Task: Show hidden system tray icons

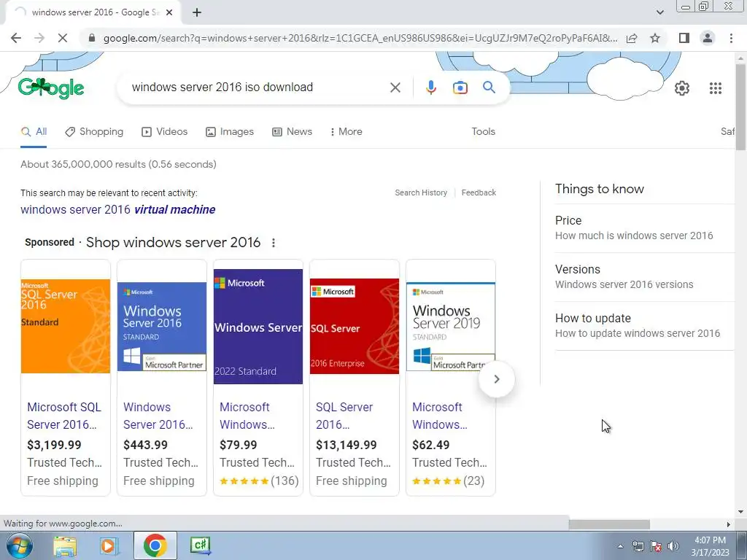Action: coord(620,546)
